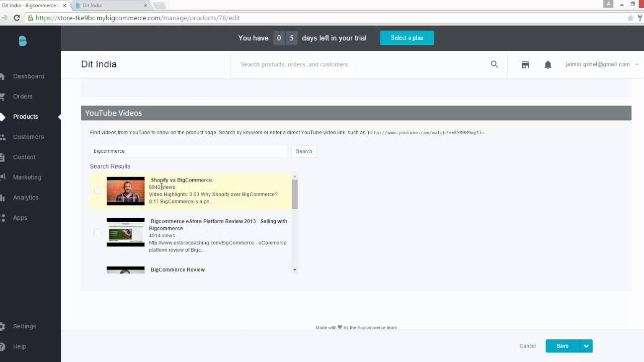Open Settings in the sidebar
Viewport: 644px width, 362px height.
[x=24, y=326]
